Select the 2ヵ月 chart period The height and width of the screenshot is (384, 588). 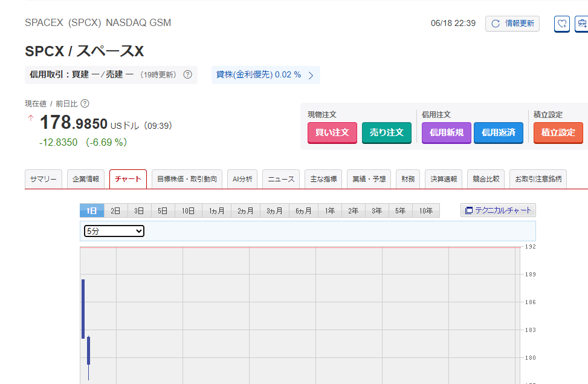point(245,210)
